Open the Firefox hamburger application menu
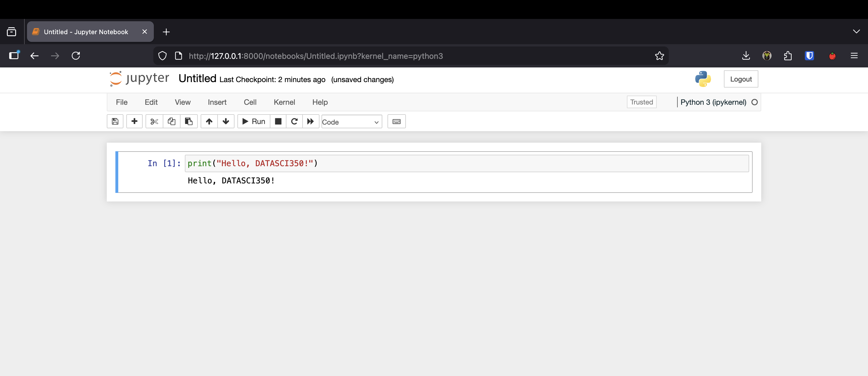Image resolution: width=868 pixels, height=376 pixels. point(854,56)
